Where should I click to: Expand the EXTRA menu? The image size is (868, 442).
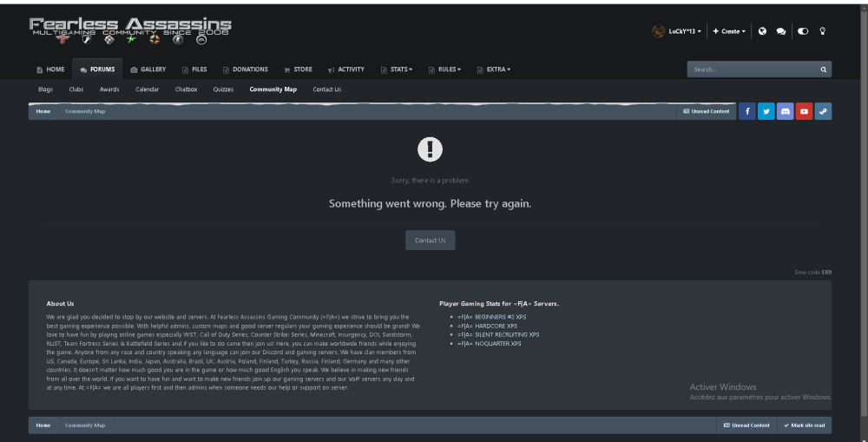[493, 69]
